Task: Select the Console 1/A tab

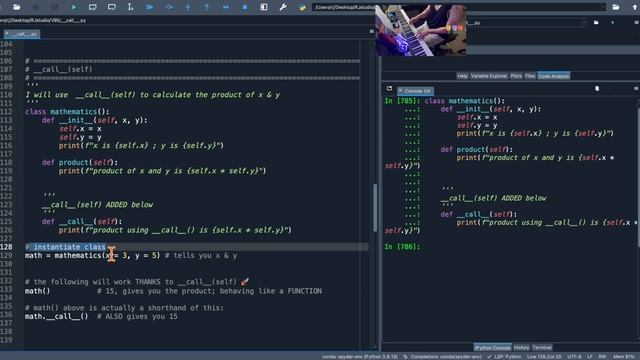Action: [x=415, y=91]
